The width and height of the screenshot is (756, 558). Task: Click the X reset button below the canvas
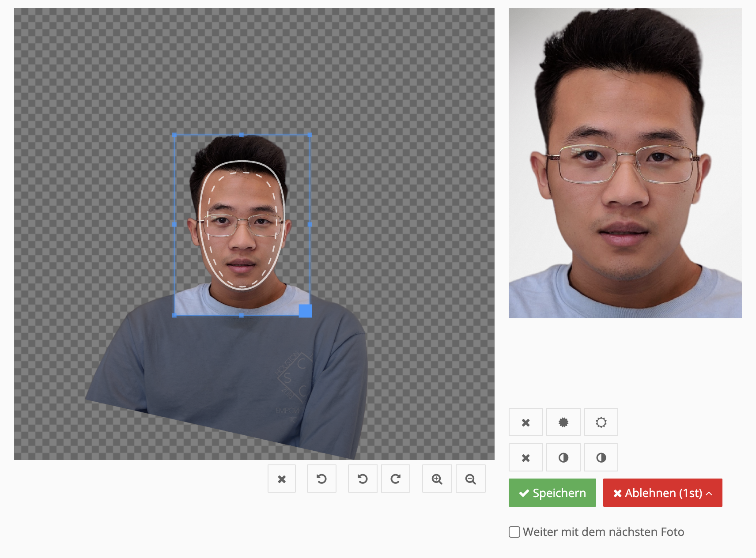[x=282, y=479]
